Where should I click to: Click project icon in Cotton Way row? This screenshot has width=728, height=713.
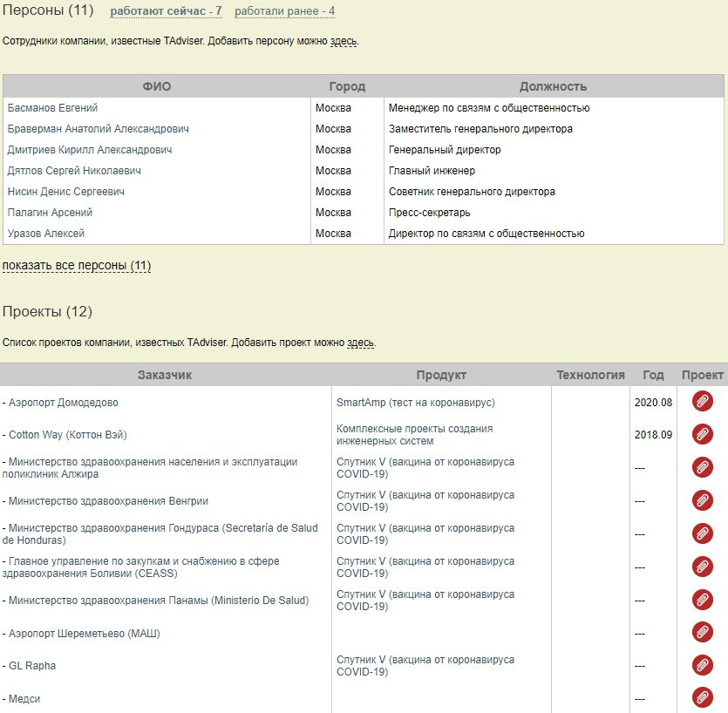click(702, 434)
